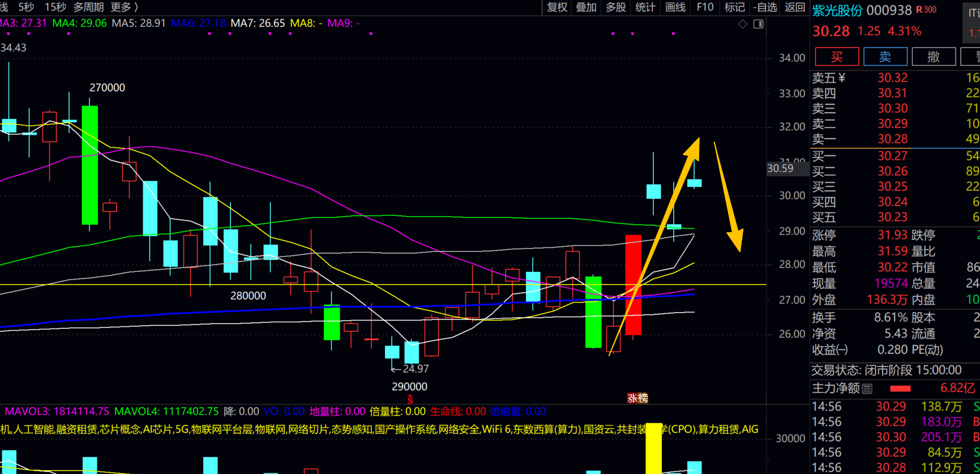Click the red 买 buy button
The width and height of the screenshot is (980, 474).
[x=837, y=57]
